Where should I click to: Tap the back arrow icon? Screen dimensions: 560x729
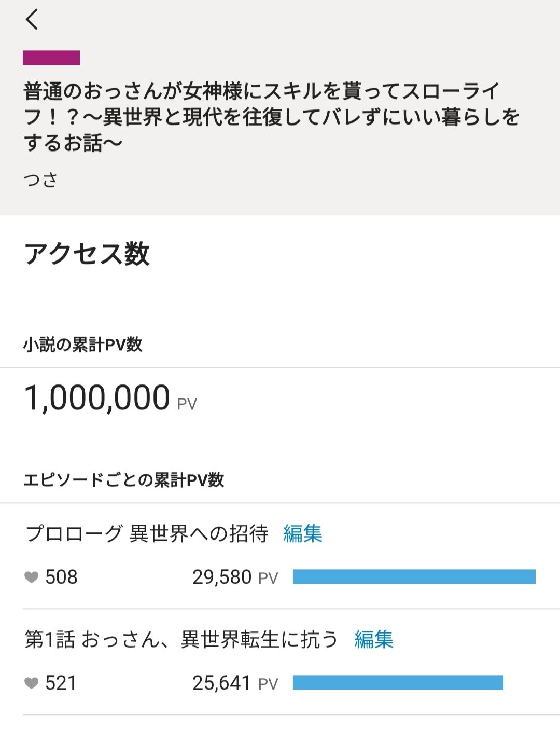(32, 20)
